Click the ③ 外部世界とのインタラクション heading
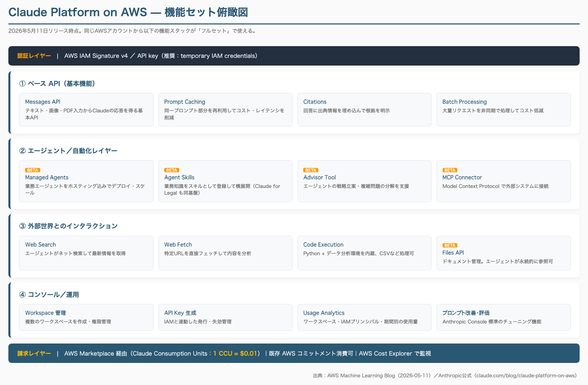Viewport: 588px width, 385px height. click(x=68, y=226)
